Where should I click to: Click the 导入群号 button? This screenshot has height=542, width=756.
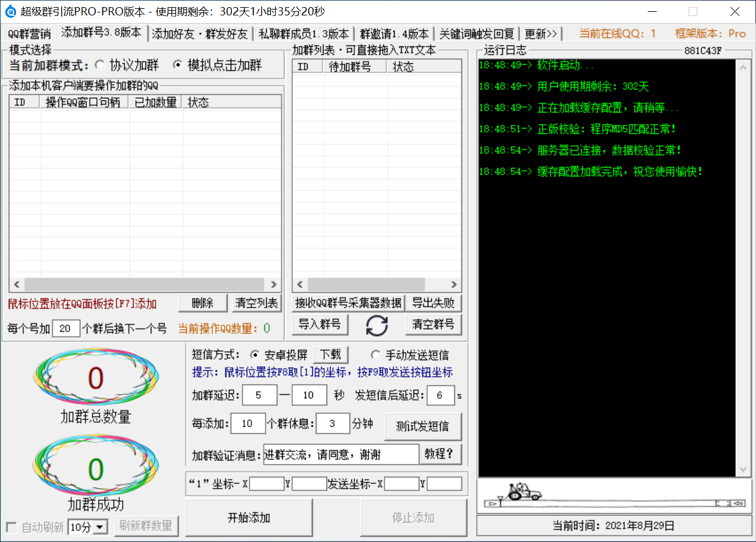(319, 324)
